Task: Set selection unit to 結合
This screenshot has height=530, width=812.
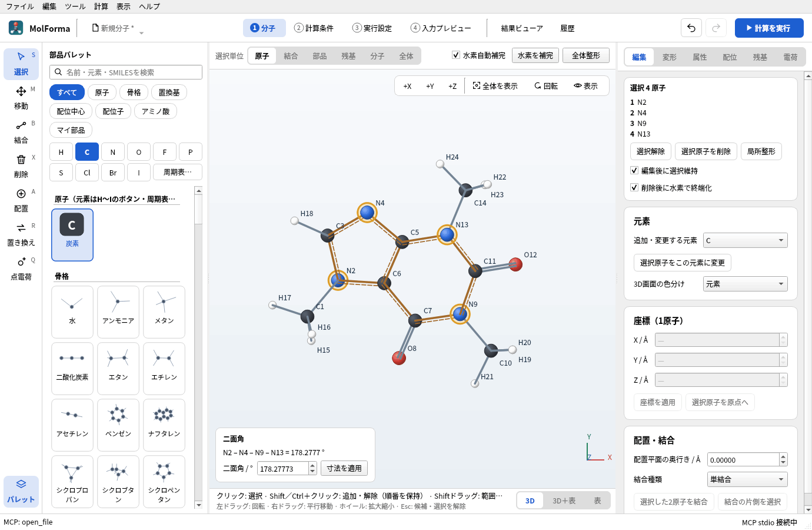Action: tap(291, 56)
